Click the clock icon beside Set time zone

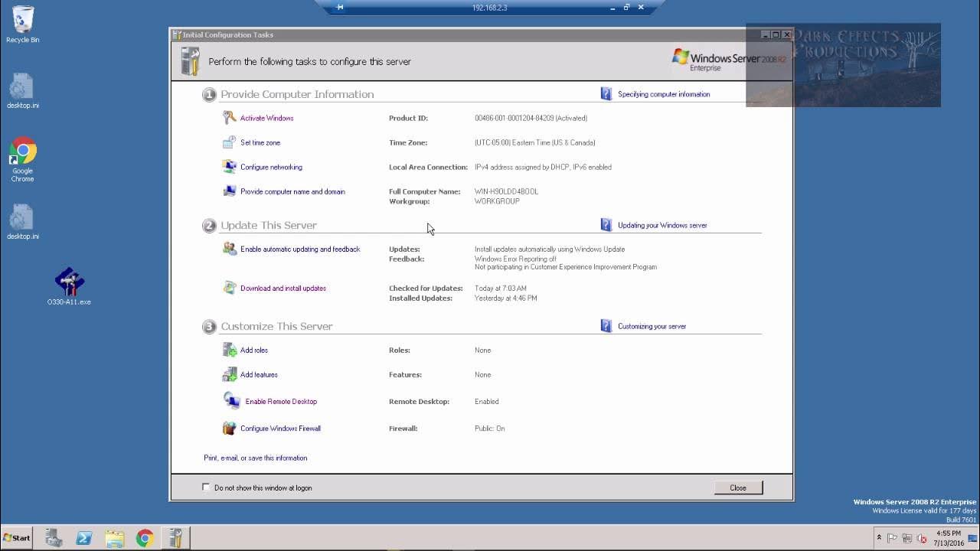229,142
